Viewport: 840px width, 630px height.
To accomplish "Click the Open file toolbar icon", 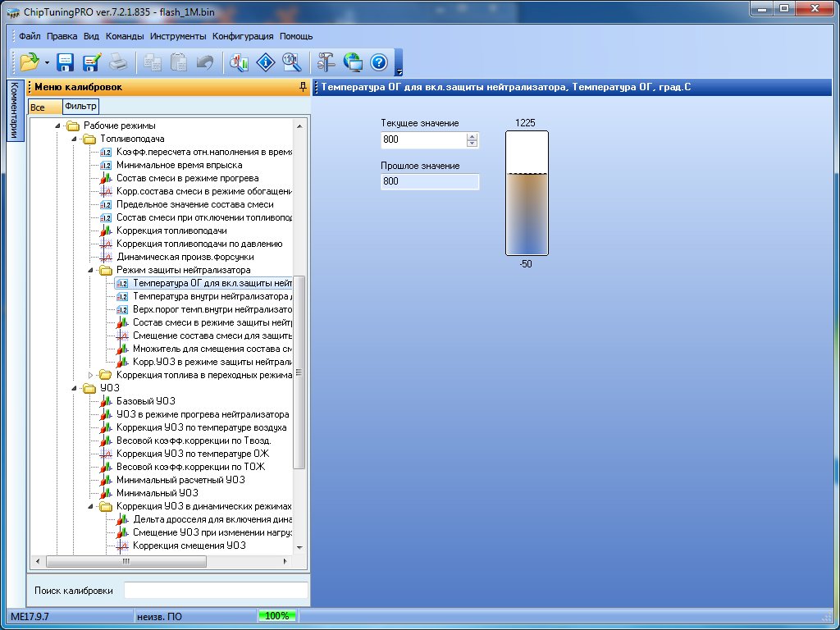I will pyautogui.click(x=30, y=62).
